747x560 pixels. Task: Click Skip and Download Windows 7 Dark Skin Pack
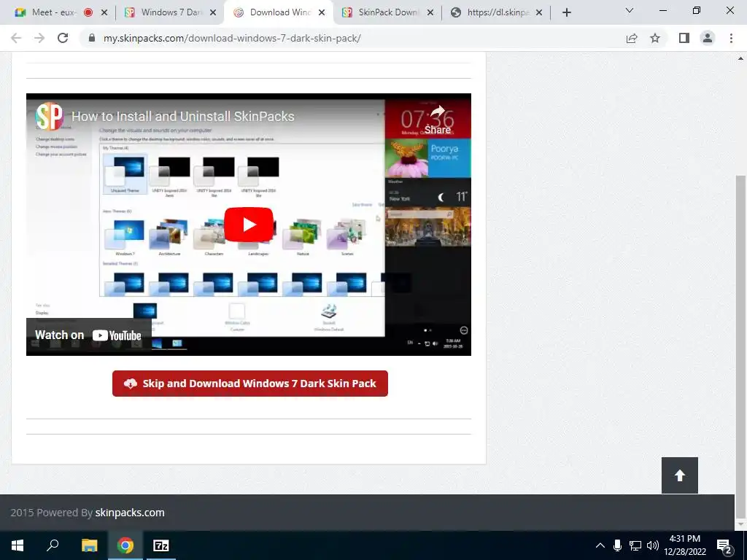tap(250, 384)
